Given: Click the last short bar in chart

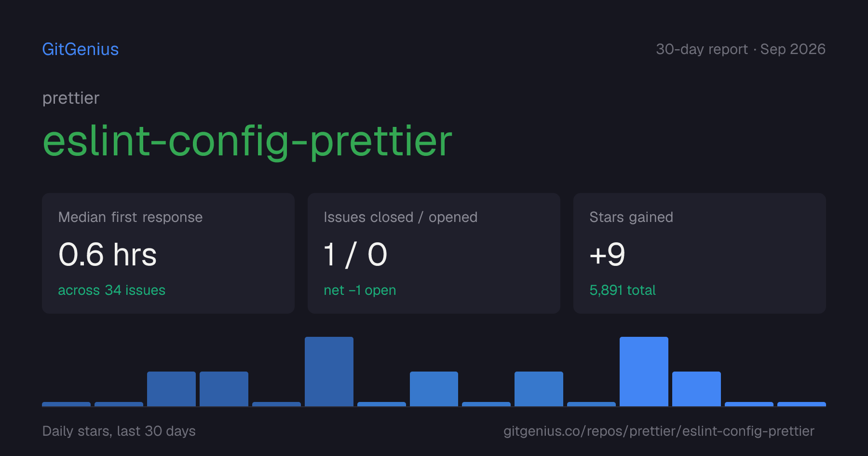Looking at the screenshot, I should [801, 404].
